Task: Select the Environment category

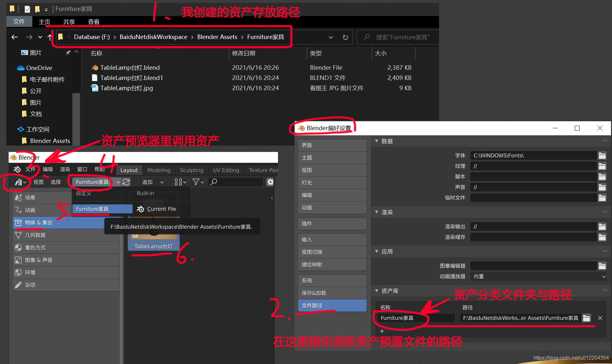Action: point(66,273)
